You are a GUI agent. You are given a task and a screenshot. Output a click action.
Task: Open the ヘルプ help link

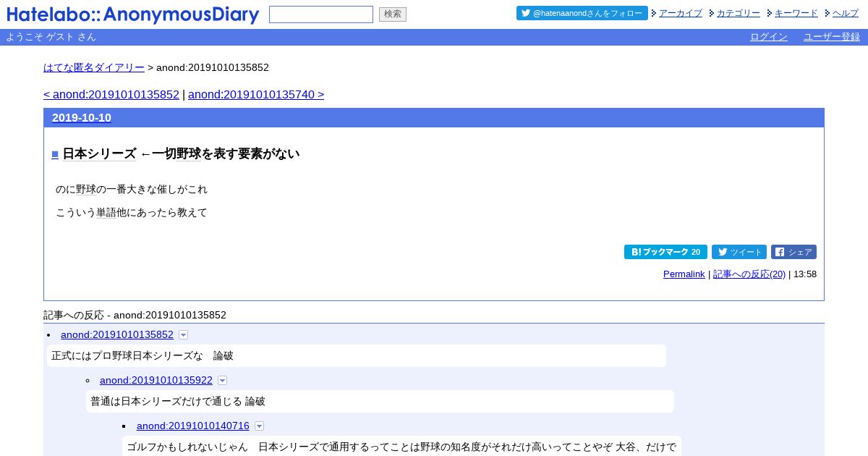(x=846, y=13)
